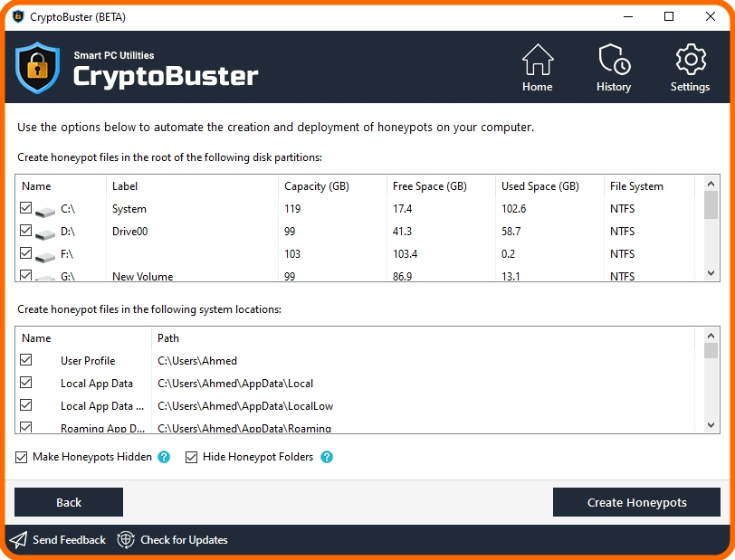Image resolution: width=735 pixels, height=560 pixels.
Task: Click the "C:\Users\Ahmed" path cell
Action: 197,361
